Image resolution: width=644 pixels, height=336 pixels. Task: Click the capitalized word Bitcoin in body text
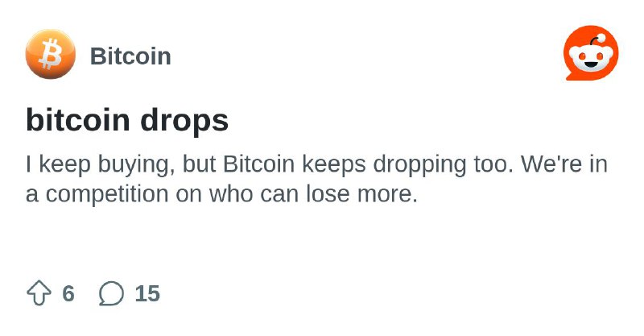click(258, 164)
